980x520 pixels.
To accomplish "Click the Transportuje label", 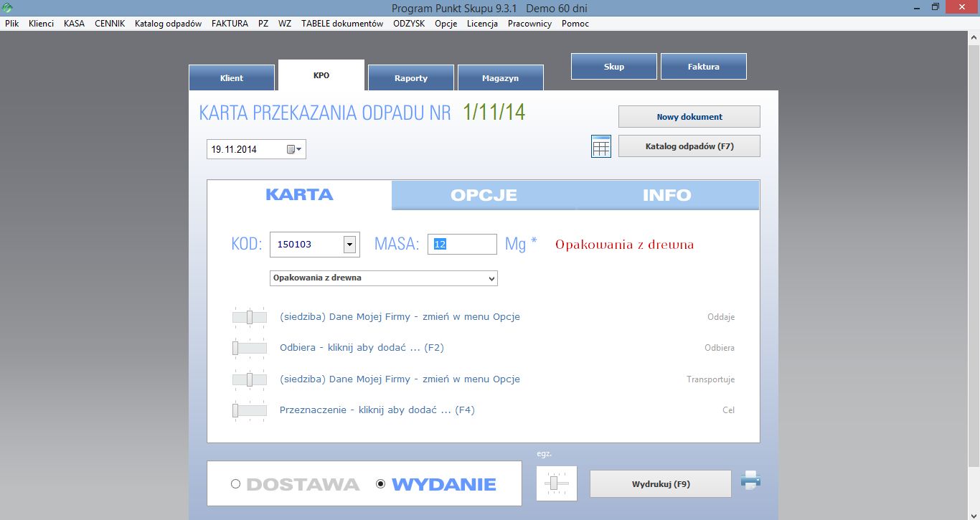I will pyautogui.click(x=710, y=379).
